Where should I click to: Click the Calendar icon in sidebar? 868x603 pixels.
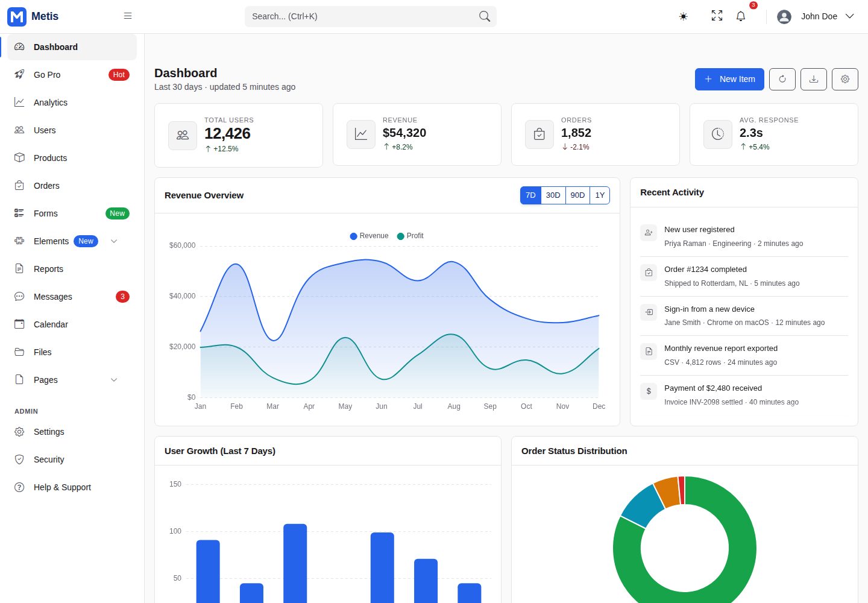[19, 324]
